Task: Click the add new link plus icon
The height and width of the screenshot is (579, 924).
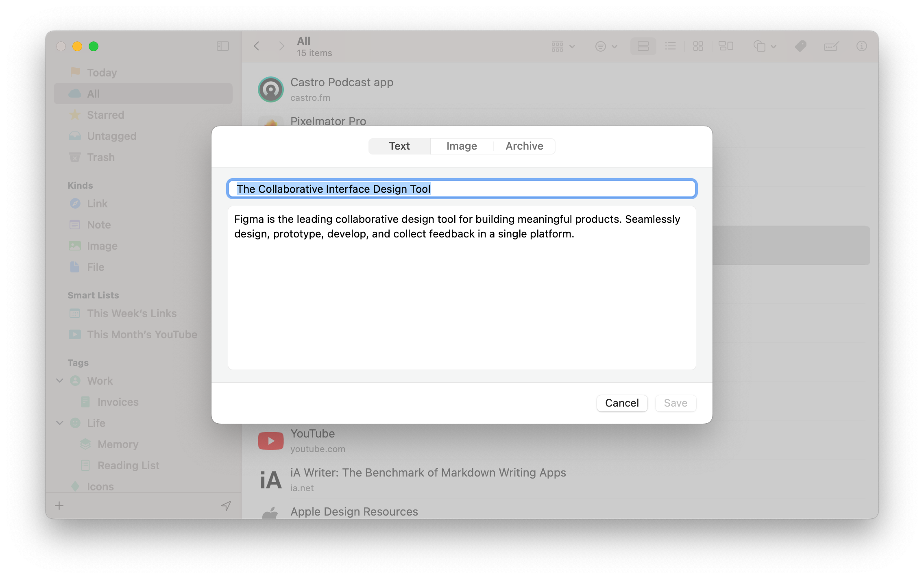Action: [59, 505]
